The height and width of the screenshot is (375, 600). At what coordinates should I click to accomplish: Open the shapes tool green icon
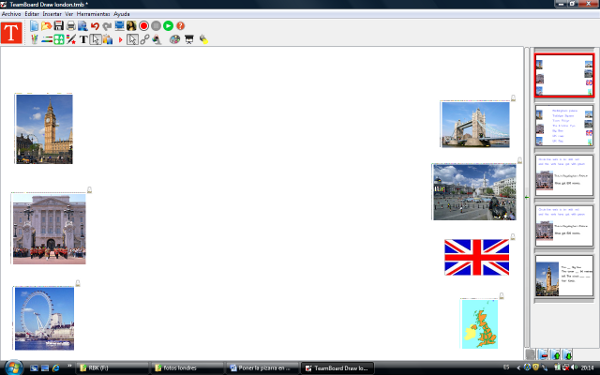[x=59, y=39]
